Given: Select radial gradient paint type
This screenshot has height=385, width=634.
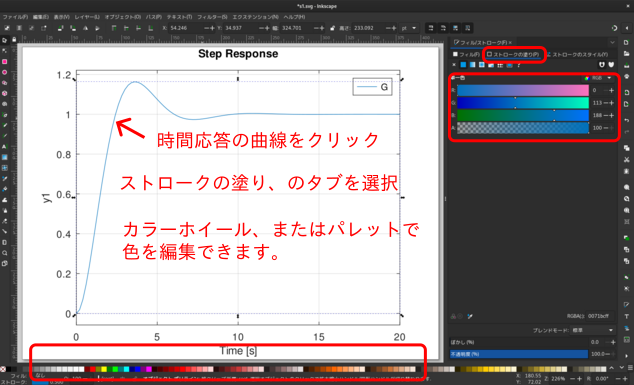Looking at the screenshot, I should click(x=482, y=65).
